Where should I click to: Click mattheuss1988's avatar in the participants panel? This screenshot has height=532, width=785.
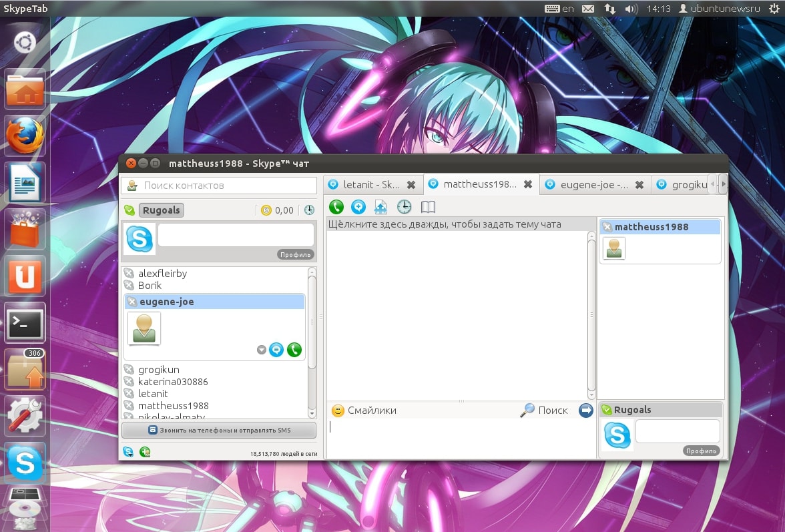pyautogui.click(x=614, y=248)
